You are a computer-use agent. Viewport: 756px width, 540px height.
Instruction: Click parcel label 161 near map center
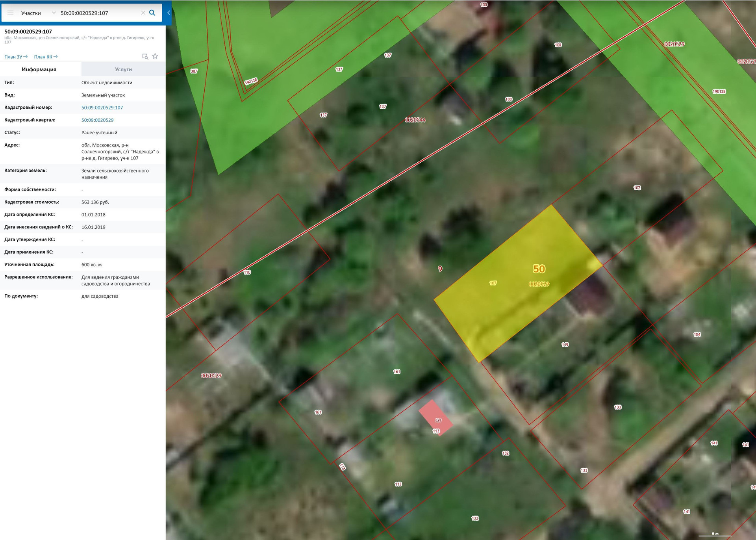coord(397,372)
